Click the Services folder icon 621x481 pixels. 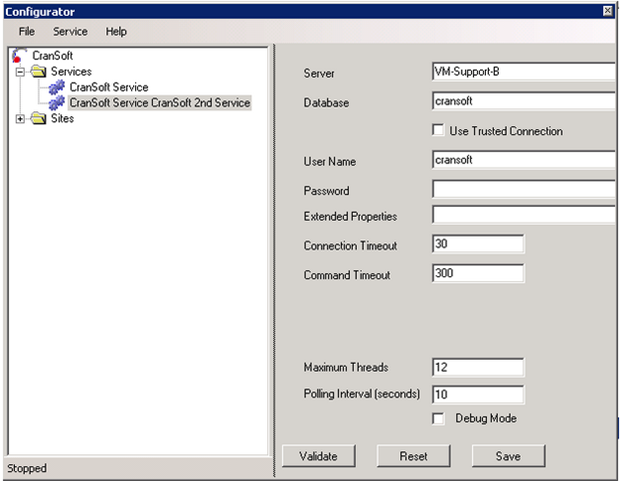38,72
